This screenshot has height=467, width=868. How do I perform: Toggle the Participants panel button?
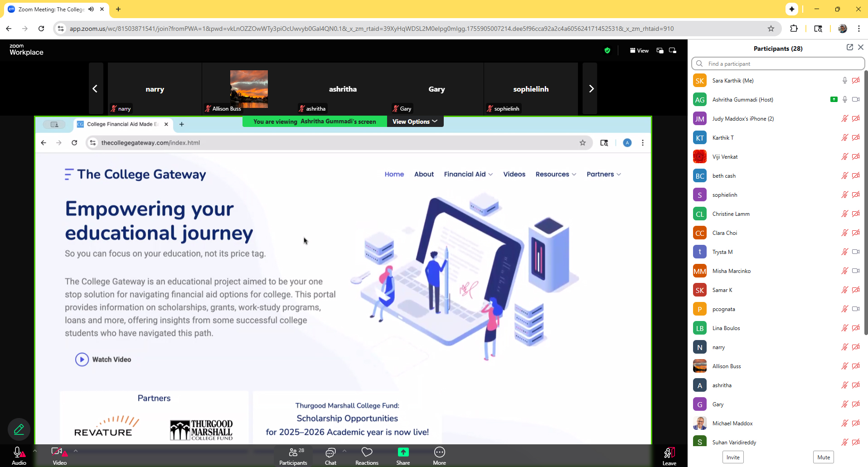(293, 456)
